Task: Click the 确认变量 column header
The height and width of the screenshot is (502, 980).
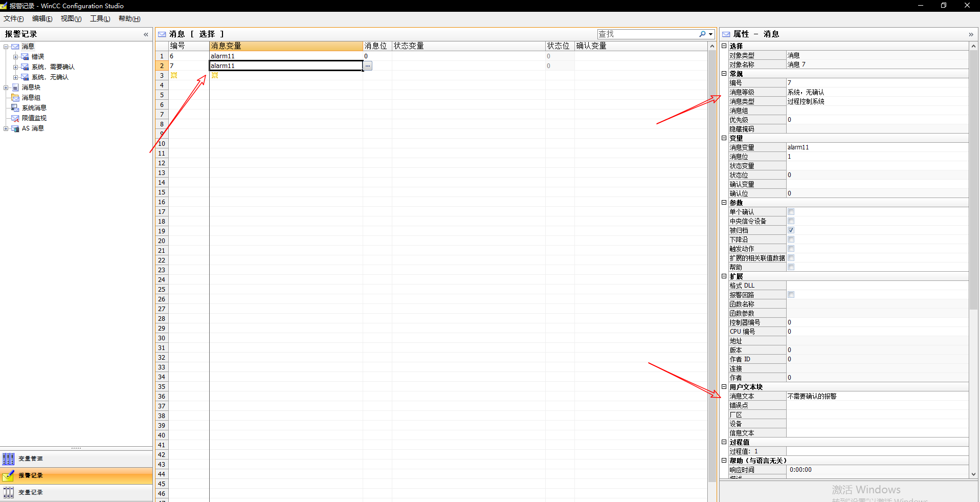Action: [641, 46]
